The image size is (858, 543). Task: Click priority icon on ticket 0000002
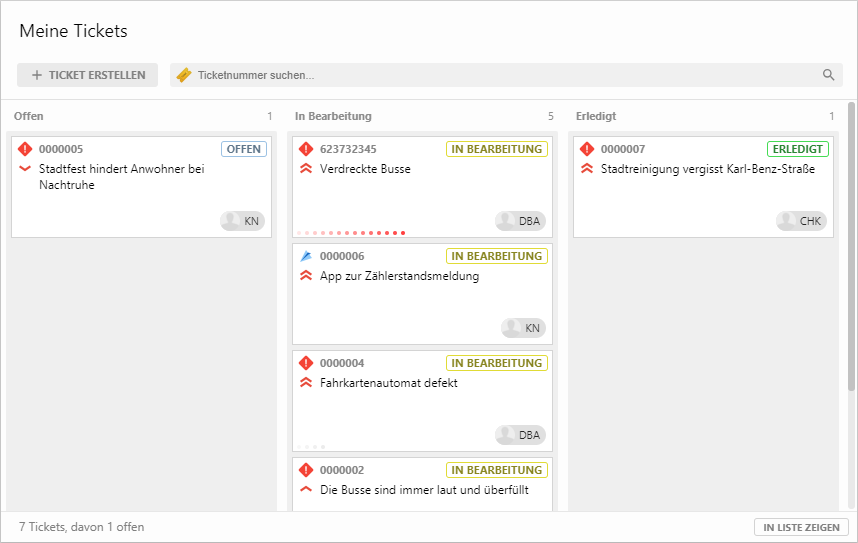coord(307,489)
